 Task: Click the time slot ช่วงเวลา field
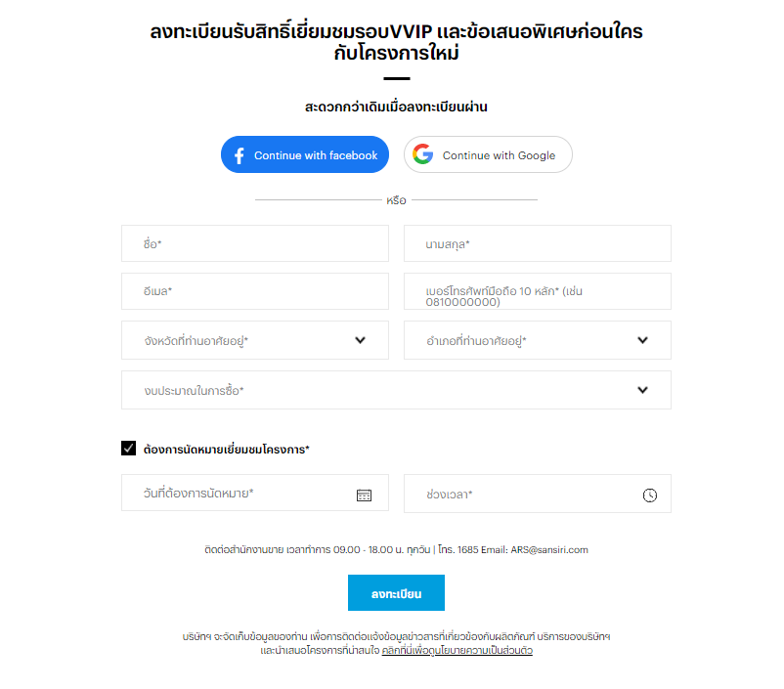coord(538,494)
